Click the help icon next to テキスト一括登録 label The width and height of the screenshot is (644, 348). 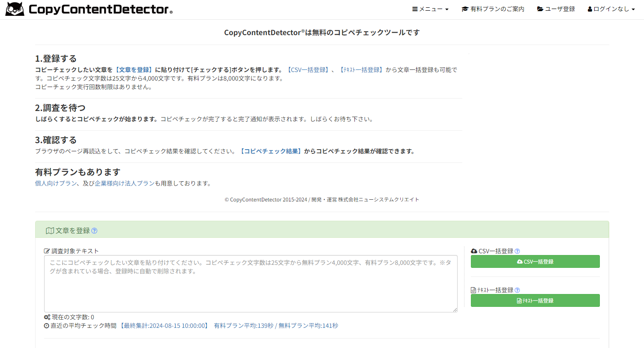pyautogui.click(x=518, y=290)
